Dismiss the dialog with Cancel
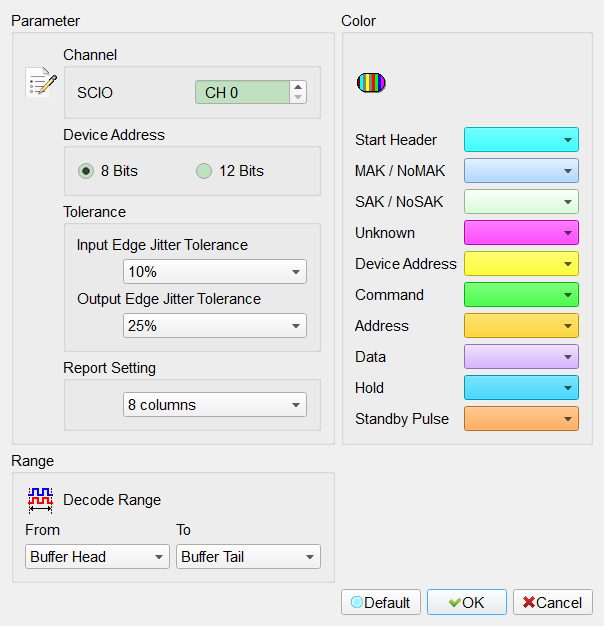This screenshot has width=604, height=626. coord(553,602)
